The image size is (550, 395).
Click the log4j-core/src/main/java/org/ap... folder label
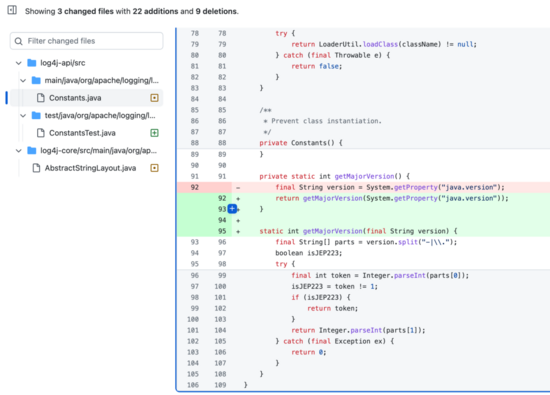click(x=98, y=150)
